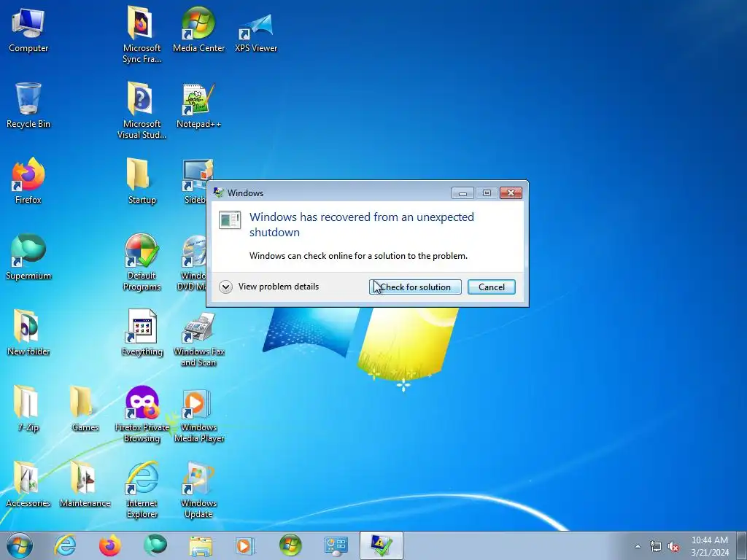Cancel the unexpected shutdown dialog
The width and height of the screenshot is (747, 560).
(491, 287)
